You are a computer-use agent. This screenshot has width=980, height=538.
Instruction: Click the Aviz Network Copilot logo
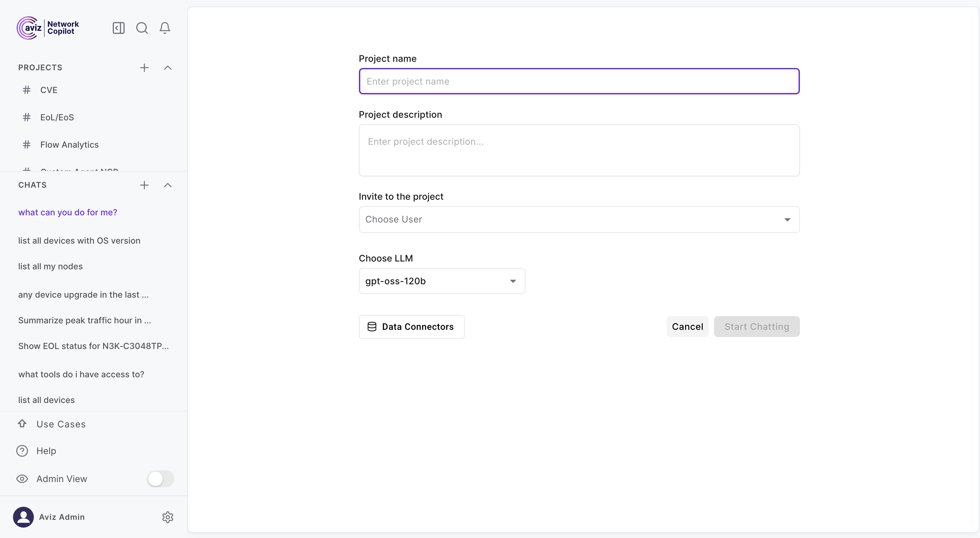coord(48,28)
